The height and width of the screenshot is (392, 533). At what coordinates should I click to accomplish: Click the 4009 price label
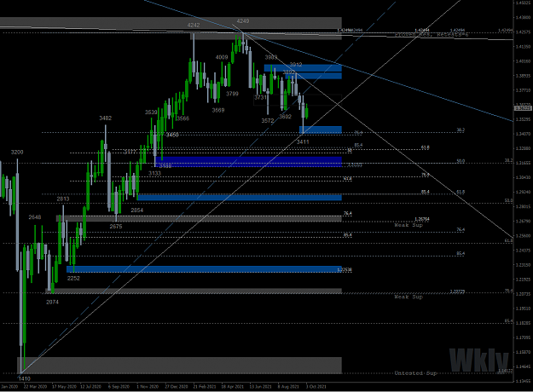click(x=222, y=57)
